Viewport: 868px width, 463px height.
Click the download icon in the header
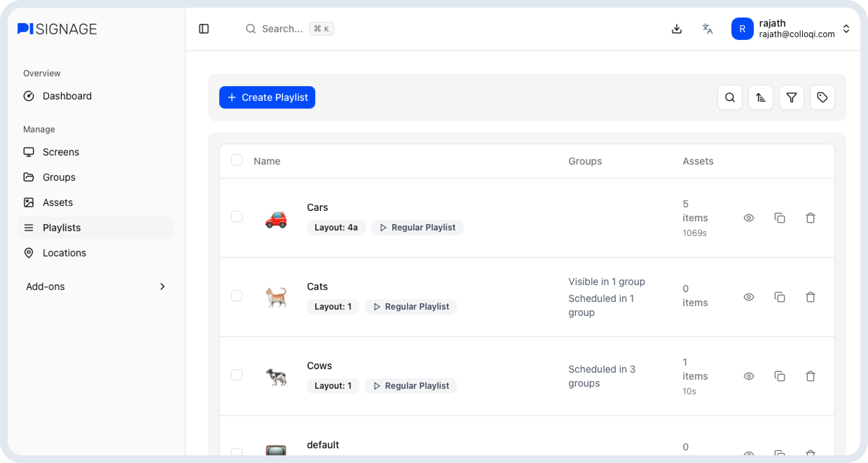(676, 29)
